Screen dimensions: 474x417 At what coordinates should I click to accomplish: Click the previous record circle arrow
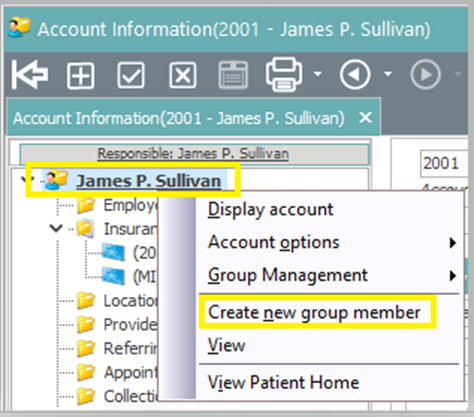(x=355, y=75)
